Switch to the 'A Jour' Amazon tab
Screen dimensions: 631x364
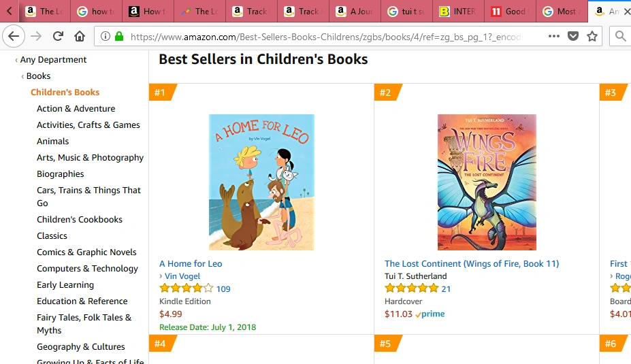pos(355,12)
